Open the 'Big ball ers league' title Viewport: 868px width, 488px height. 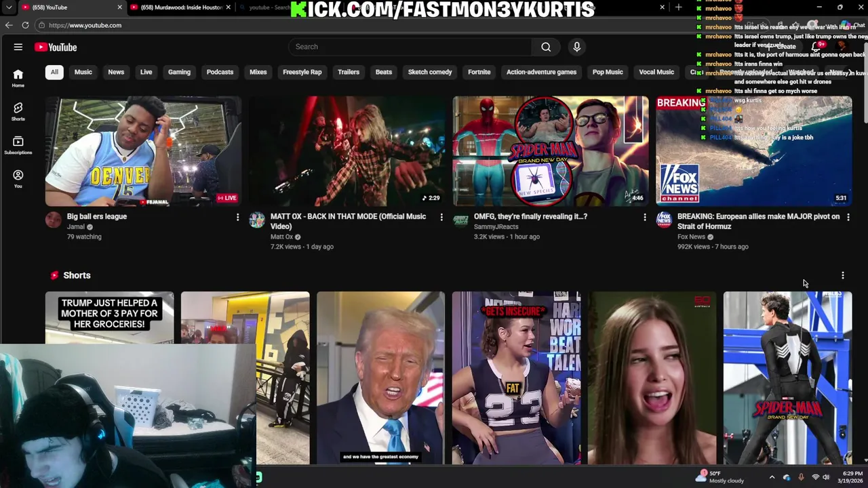pyautogui.click(x=97, y=217)
